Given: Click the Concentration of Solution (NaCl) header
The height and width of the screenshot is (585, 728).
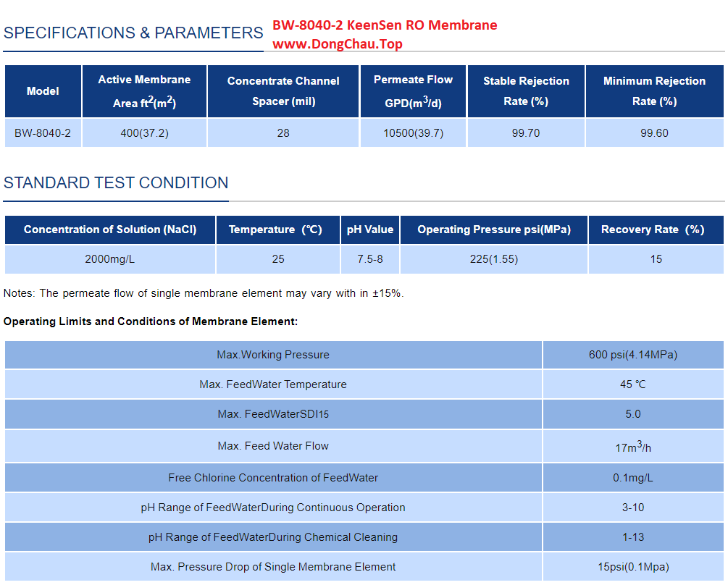Looking at the screenshot, I should click(x=110, y=230).
